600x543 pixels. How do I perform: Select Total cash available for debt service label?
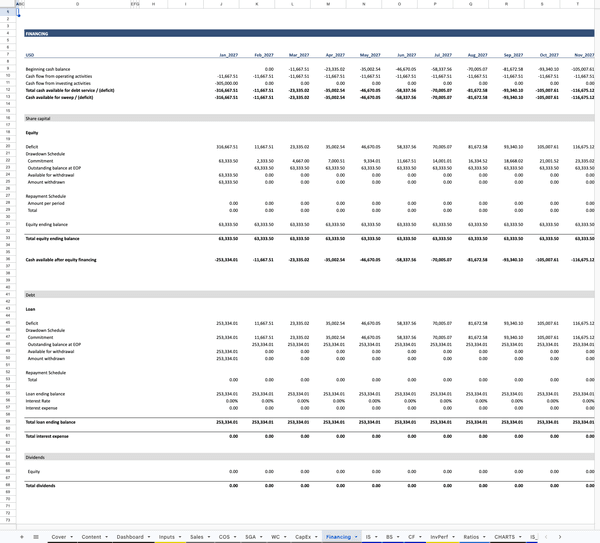tap(70, 90)
